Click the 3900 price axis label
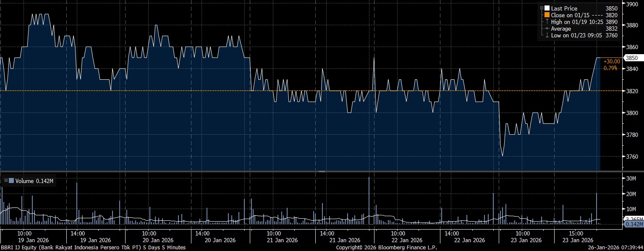This screenshot has width=644, height=251. pos(632,4)
